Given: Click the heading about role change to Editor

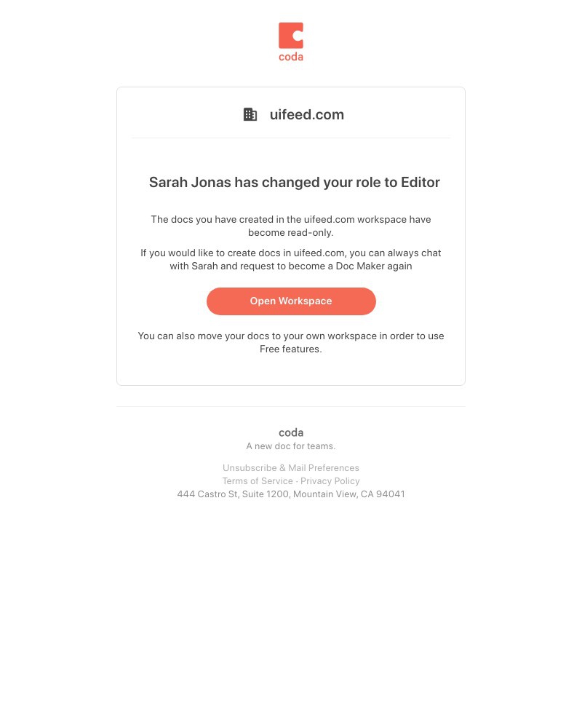Looking at the screenshot, I should [x=295, y=182].
